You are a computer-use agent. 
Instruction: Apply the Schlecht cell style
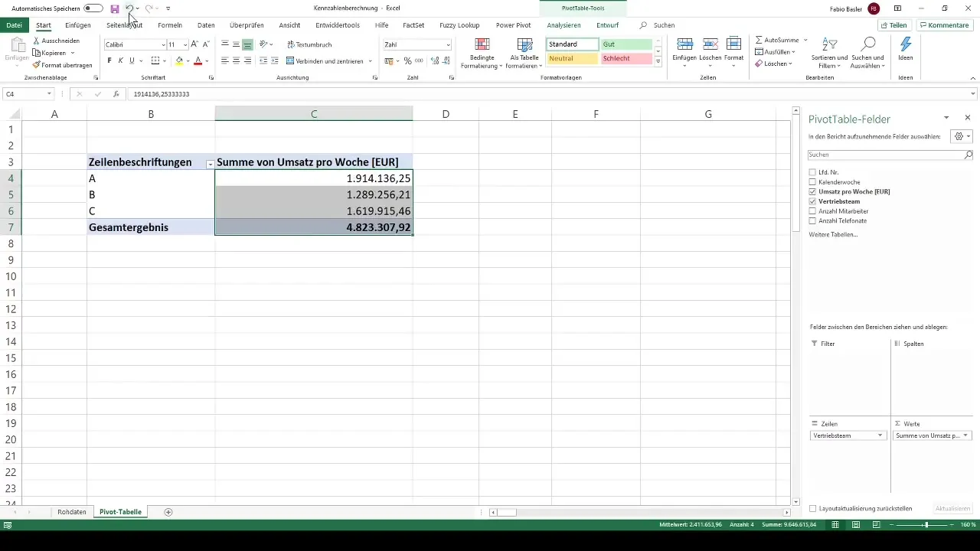pos(626,59)
